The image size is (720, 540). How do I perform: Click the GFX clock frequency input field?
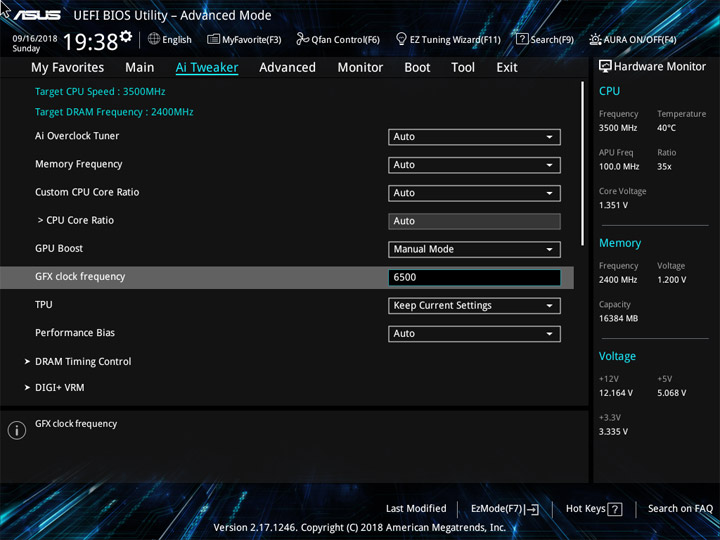474,277
